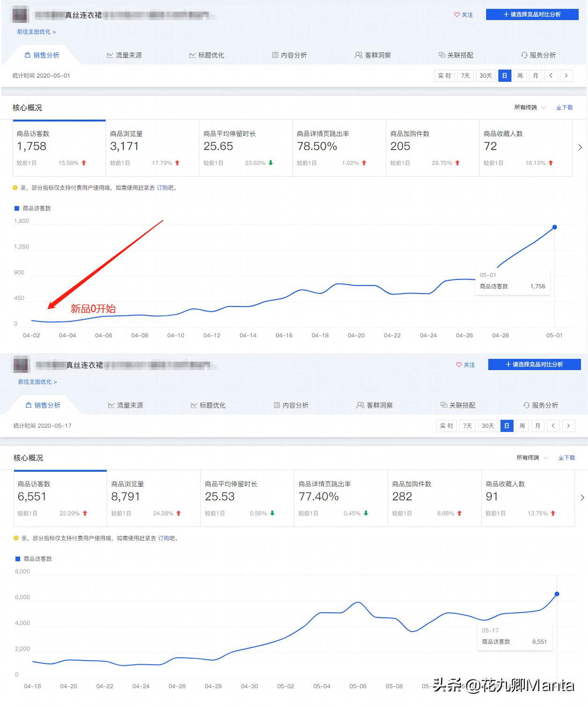This screenshot has height=706, width=588.
Task: Click bottom panel 下载 download icon
Action: (x=561, y=458)
